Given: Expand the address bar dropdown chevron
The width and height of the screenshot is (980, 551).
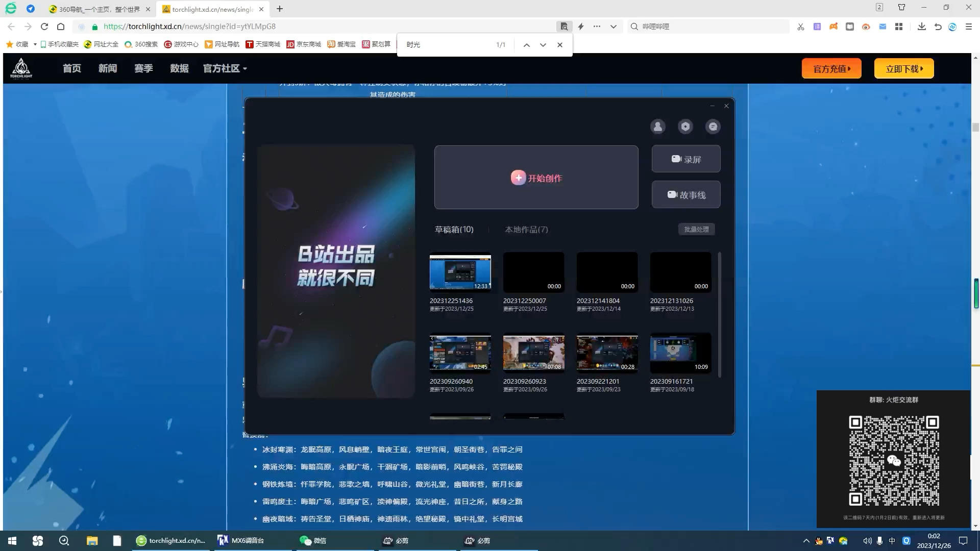Looking at the screenshot, I should click(x=613, y=27).
